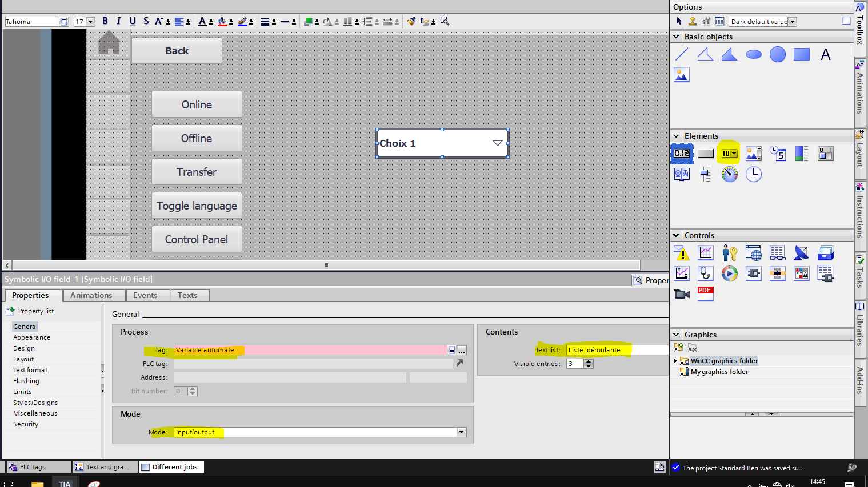Choose the Text field basic object
The width and height of the screenshot is (868, 487).
tap(825, 54)
